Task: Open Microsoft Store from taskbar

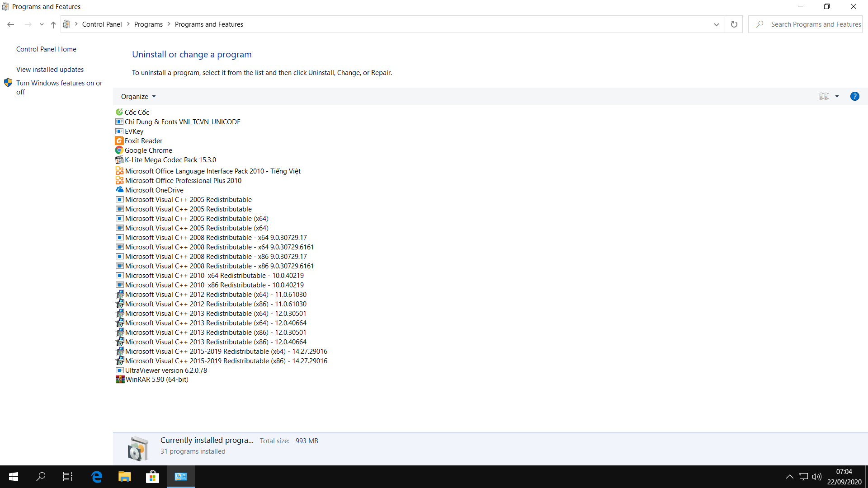Action: [x=152, y=477]
